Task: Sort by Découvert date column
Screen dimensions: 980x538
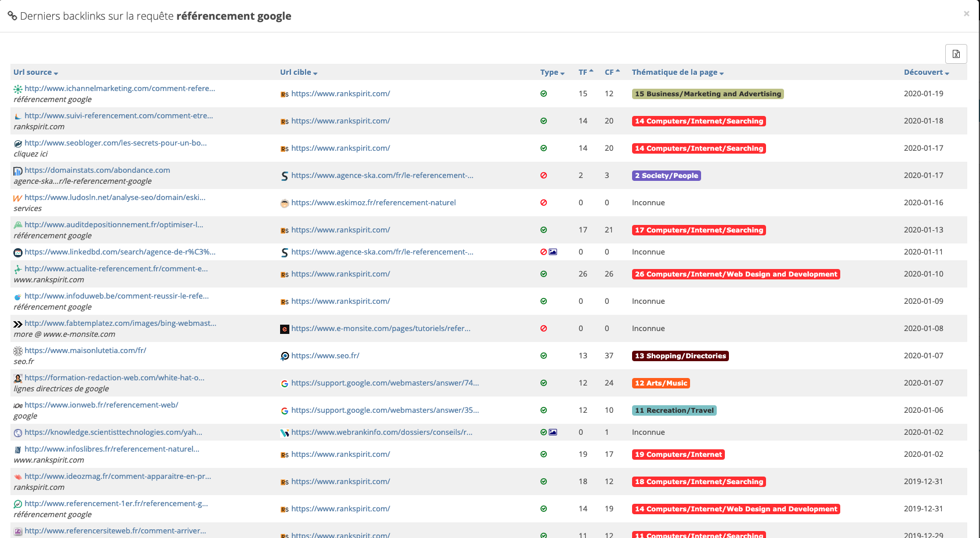Action: click(x=926, y=72)
